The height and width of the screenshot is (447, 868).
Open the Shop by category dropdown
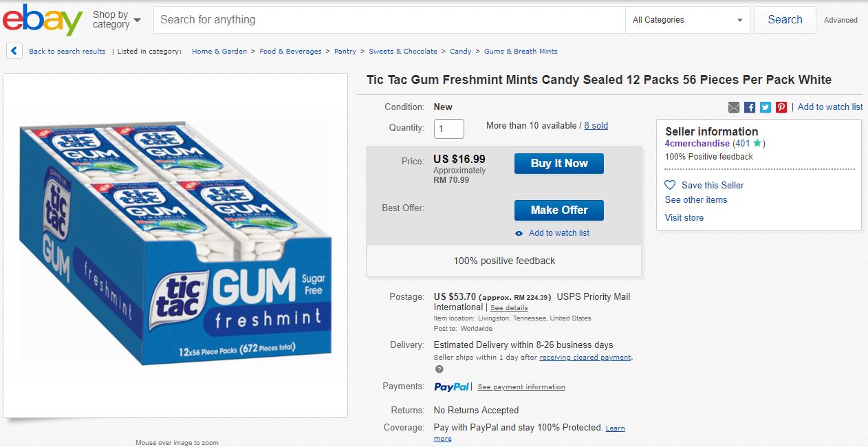pyautogui.click(x=116, y=19)
